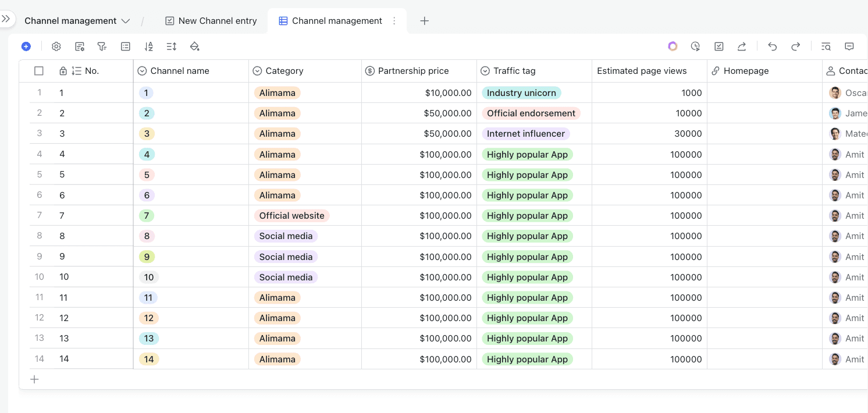The width and height of the screenshot is (868, 413).
Task: Open view settings gear icon
Action: point(56,47)
